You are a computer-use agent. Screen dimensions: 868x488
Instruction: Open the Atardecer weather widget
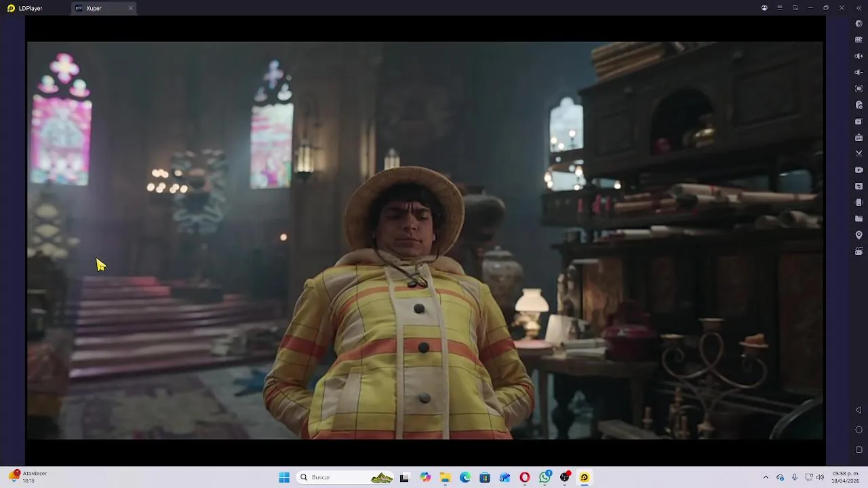pos(27,477)
